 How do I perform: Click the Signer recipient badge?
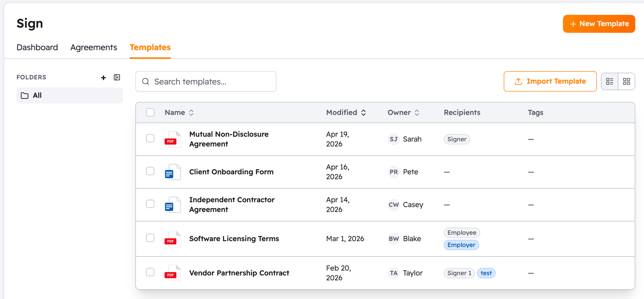(457, 139)
